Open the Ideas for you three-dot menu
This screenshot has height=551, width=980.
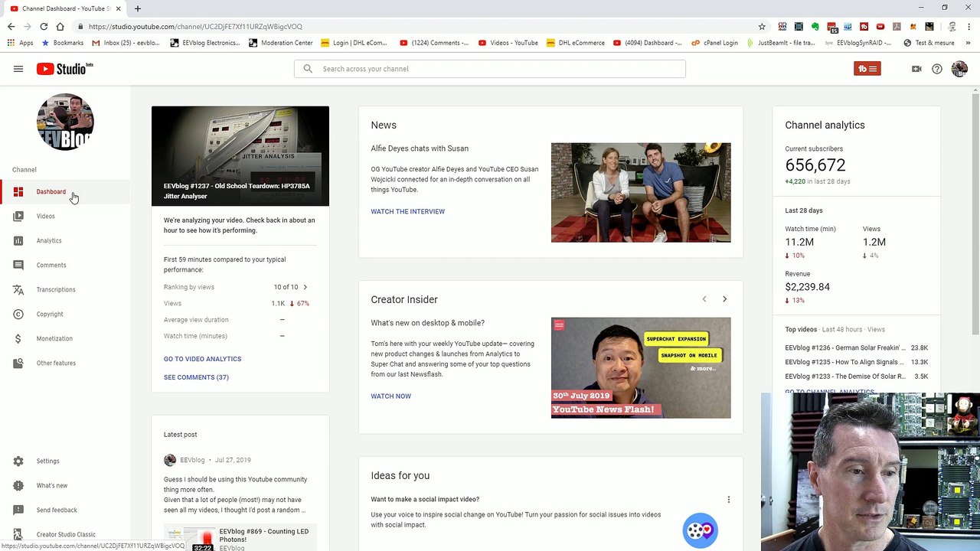[729, 500]
